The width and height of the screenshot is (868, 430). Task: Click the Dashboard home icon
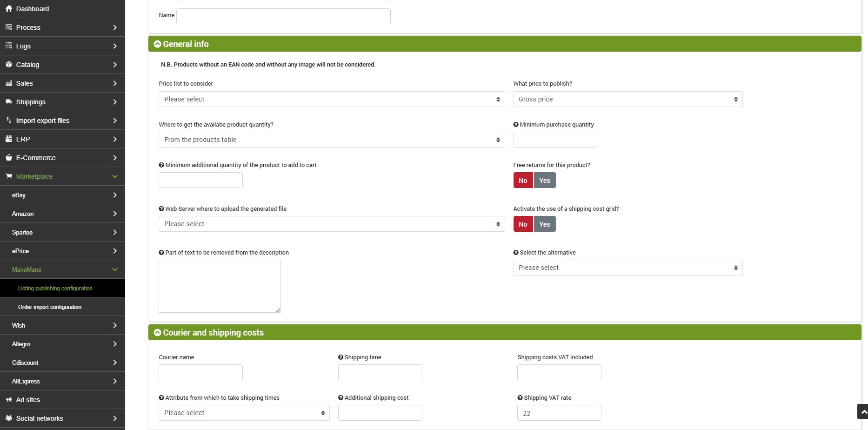(9, 9)
